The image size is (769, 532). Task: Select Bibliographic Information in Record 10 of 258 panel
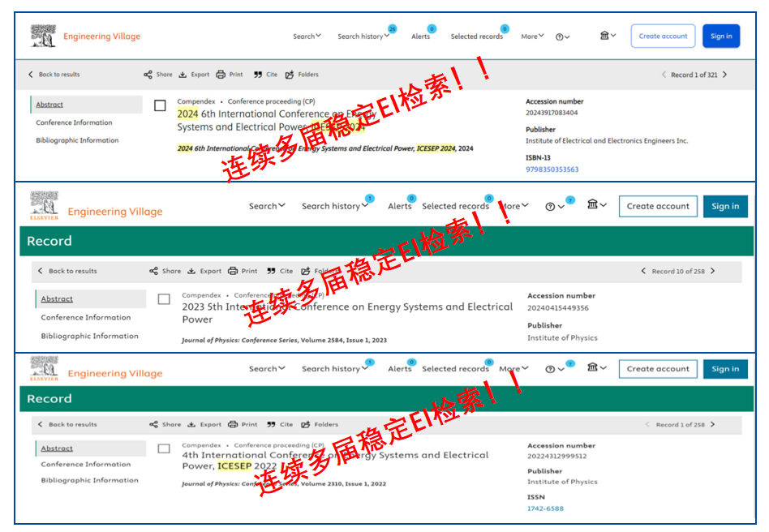coord(90,336)
